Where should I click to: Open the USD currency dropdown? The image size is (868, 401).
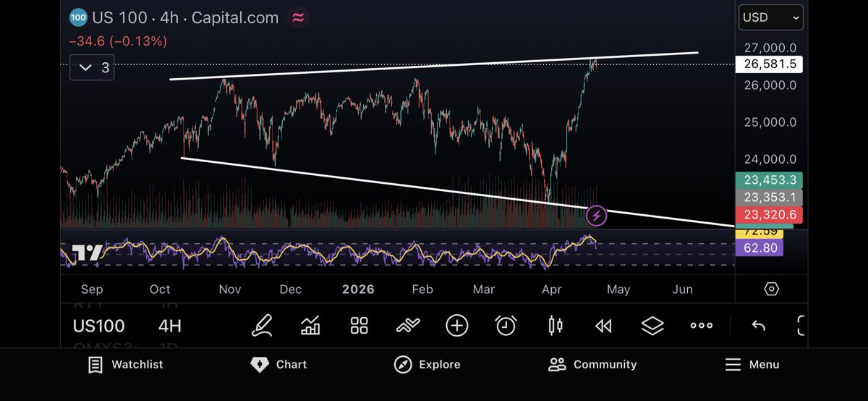point(770,17)
